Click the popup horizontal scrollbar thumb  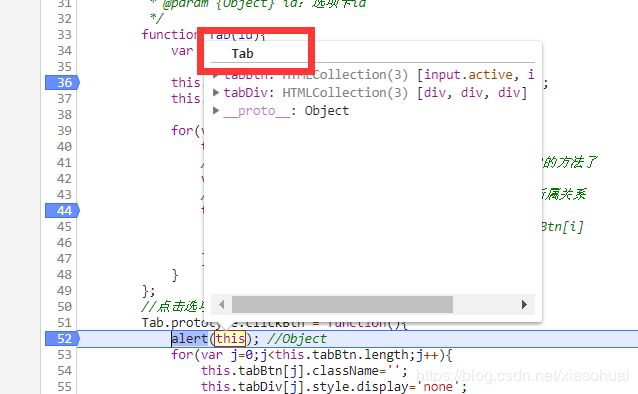[342, 304]
